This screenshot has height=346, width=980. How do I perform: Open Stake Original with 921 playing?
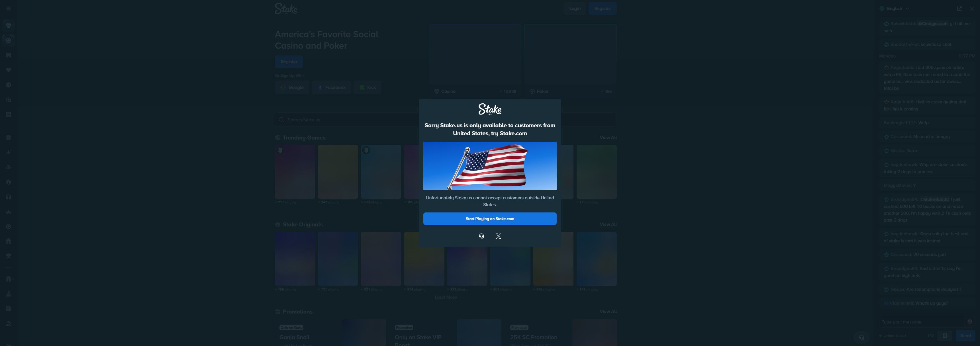point(381,259)
